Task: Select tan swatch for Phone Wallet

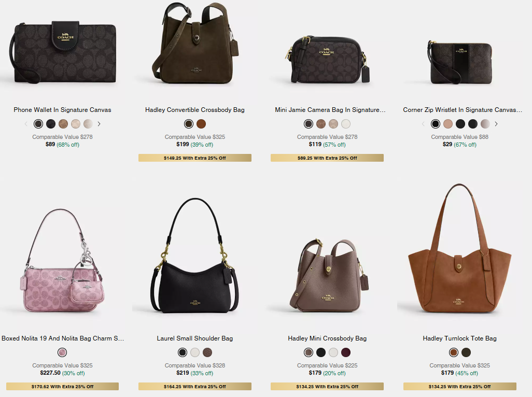Action: click(63, 124)
